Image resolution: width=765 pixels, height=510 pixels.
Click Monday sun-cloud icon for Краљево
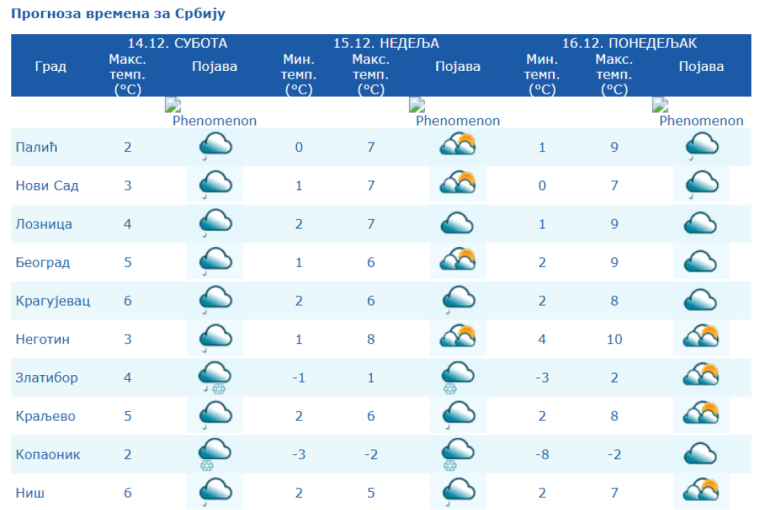(x=701, y=414)
